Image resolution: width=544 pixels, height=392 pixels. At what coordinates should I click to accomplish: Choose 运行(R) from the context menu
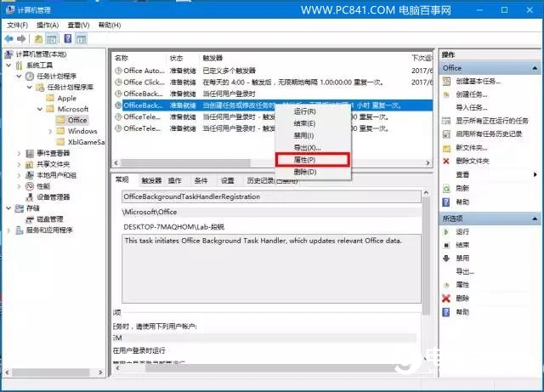click(313, 111)
